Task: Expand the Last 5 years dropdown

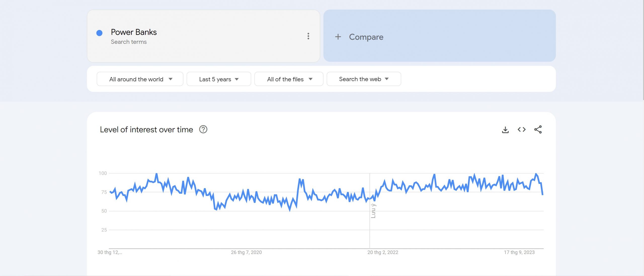Action: click(x=219, y=79)
